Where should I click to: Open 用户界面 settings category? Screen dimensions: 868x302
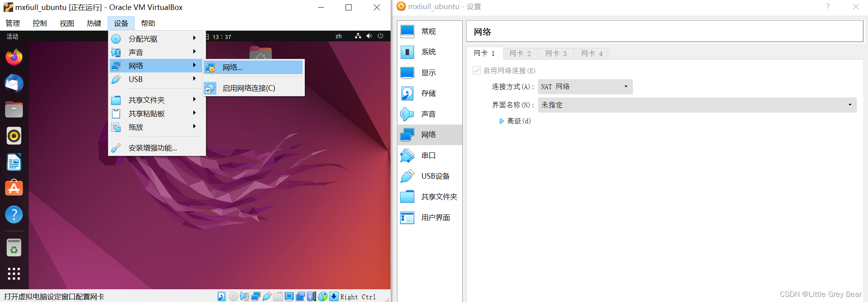(x=430, y=218)
